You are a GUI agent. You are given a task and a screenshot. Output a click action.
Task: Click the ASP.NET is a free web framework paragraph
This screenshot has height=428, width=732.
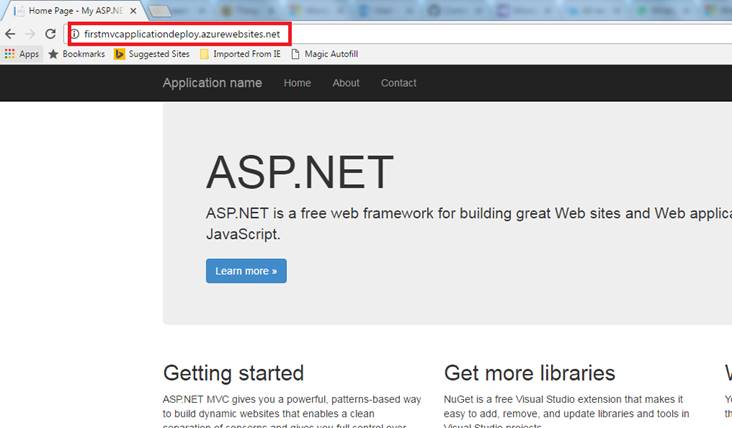469,224
